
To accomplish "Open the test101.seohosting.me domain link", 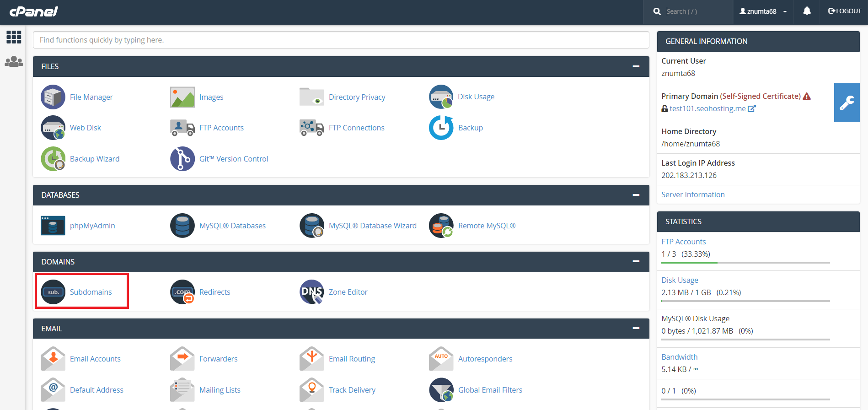I will tap(707, 108).
